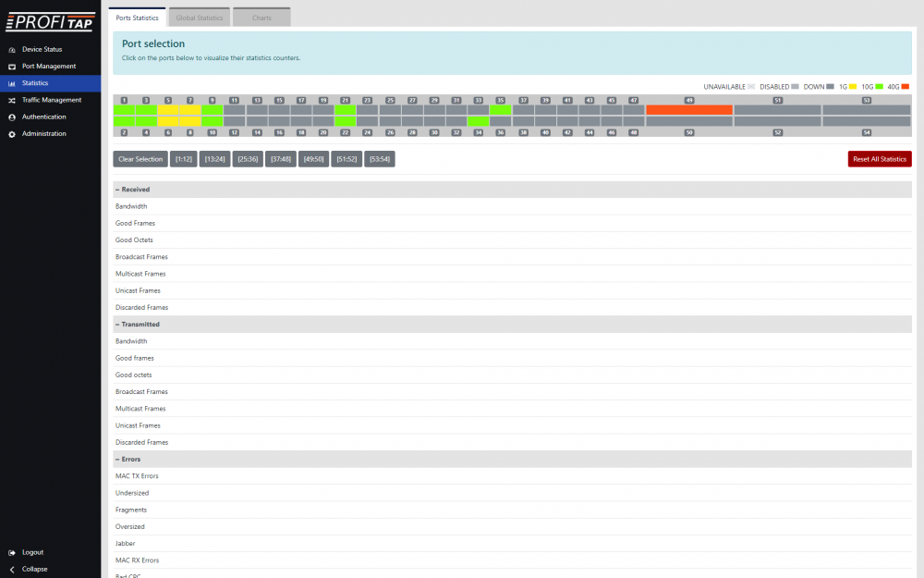Collapse the Received section
Viewport: 924px width, 578px height.
tap(117, 190)
